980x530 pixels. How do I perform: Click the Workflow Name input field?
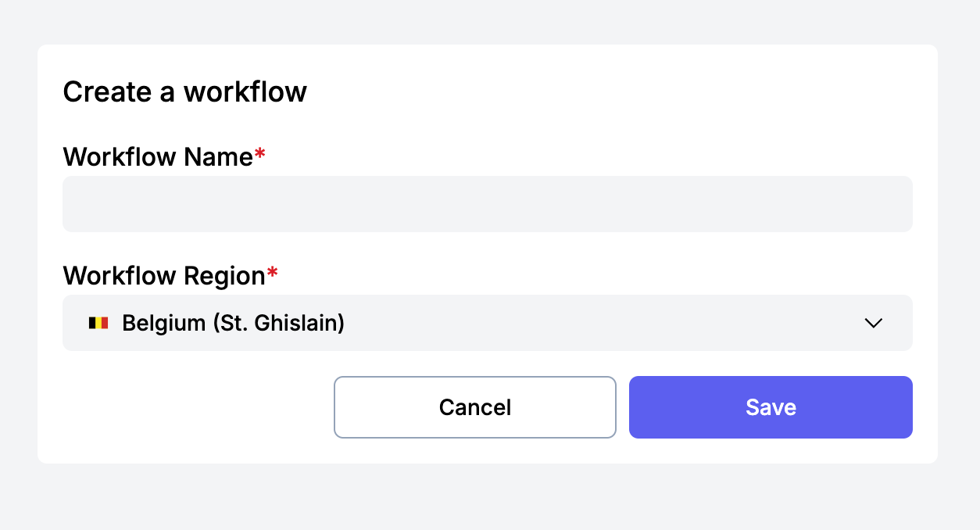(487, 204)
